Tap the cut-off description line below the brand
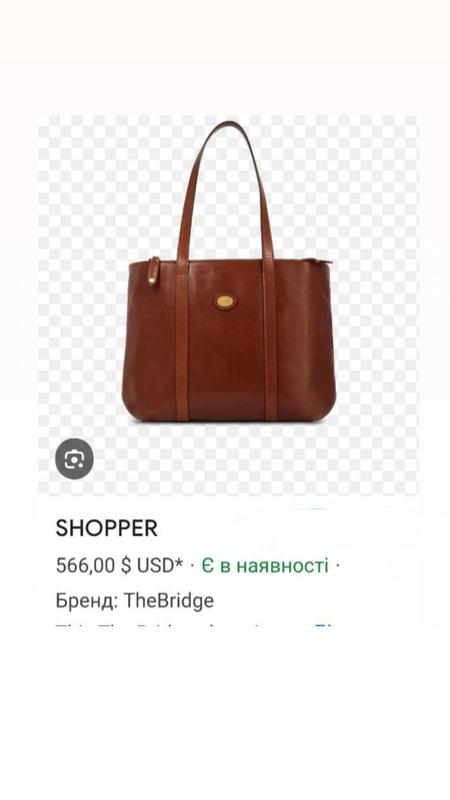This screenshot has width=450, height=800. point(179,624)
